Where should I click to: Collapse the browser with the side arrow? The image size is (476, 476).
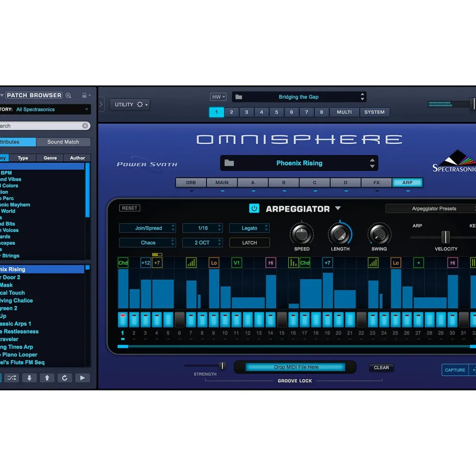[101, 104]
